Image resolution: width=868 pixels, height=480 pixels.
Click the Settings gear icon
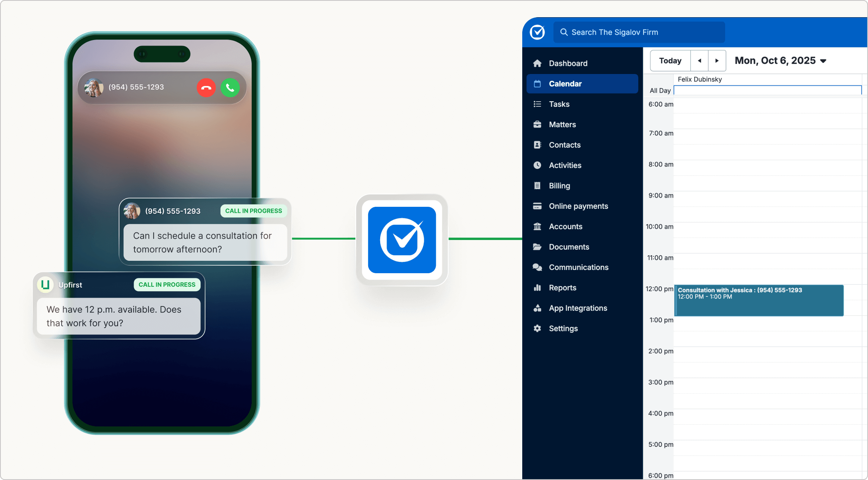click(x=537, y=328)
